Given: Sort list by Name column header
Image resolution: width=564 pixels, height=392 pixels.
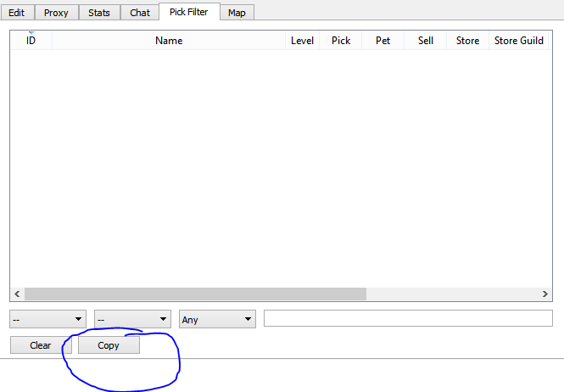Looking at the screenshot, I should click(x=169, y=41).
